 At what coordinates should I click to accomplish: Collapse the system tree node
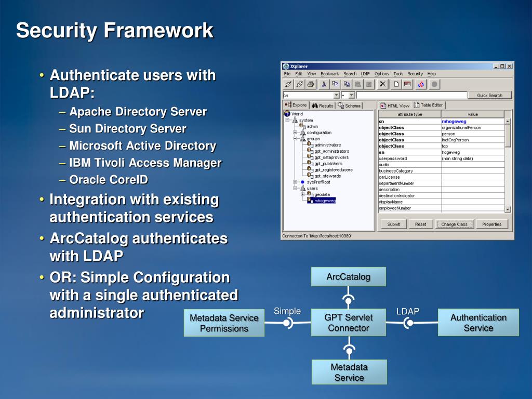tap(287, 120)
